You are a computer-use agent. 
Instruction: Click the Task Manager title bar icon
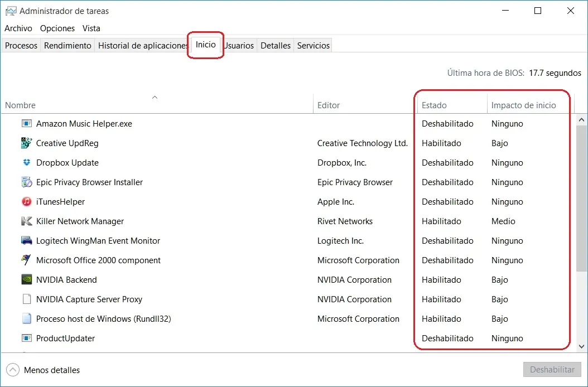coord(11,11)
